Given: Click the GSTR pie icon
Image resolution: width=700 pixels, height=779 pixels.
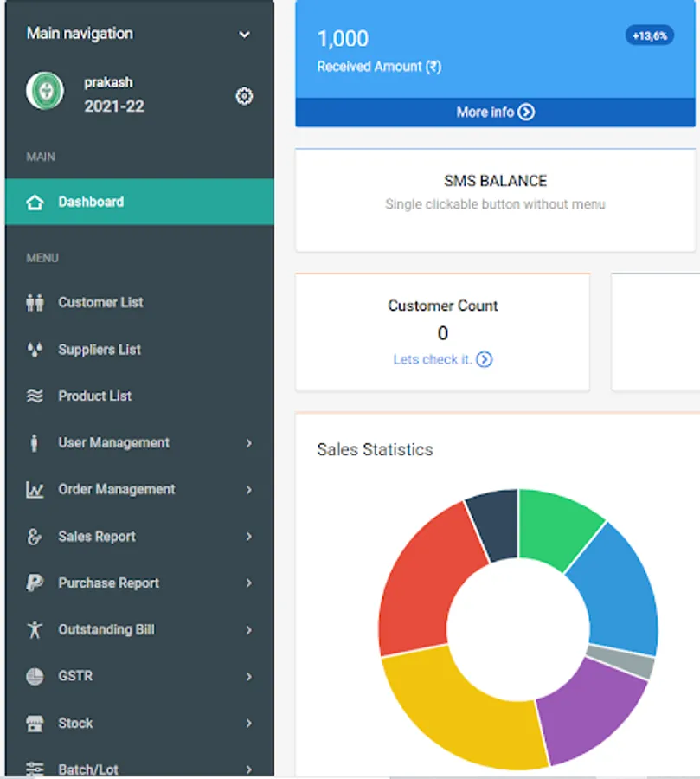Looking at the screenshot, I should [x=35, y=676].
